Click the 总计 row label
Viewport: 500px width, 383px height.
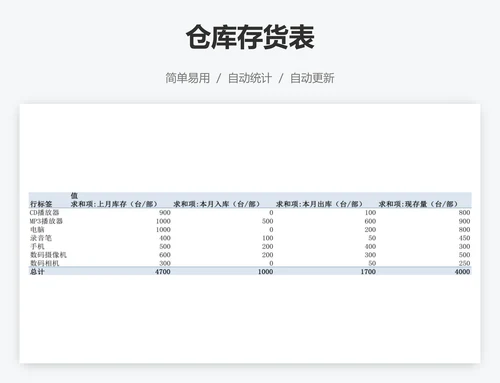coord(37,272)
